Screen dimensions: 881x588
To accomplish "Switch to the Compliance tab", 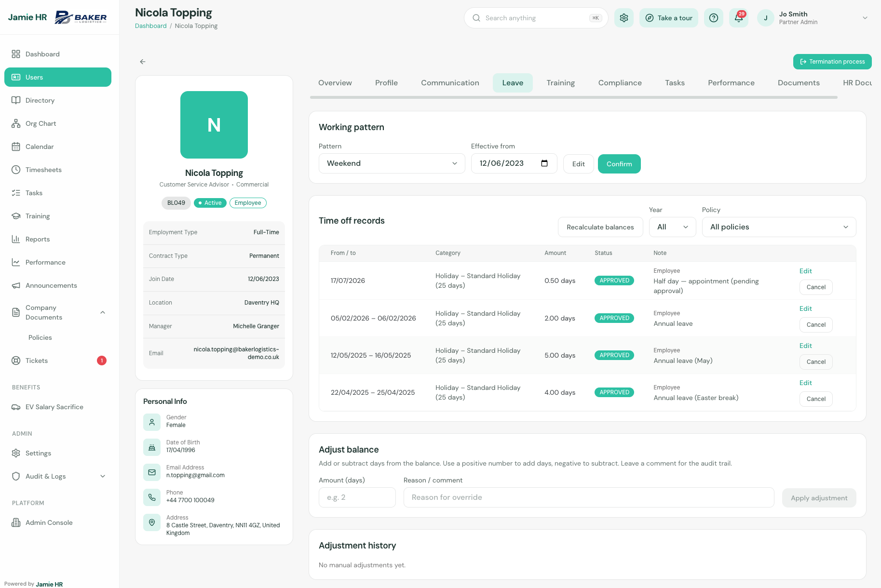I will point(620,83).
